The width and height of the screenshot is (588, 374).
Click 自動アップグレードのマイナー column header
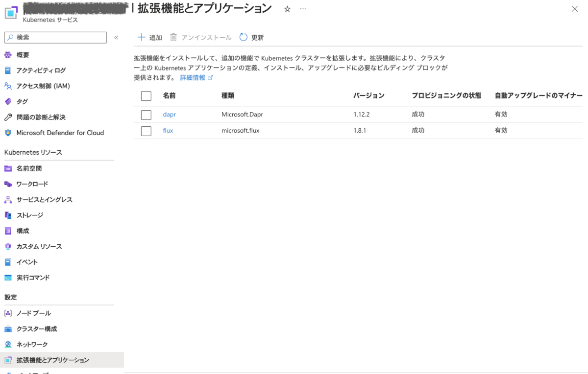539,96
